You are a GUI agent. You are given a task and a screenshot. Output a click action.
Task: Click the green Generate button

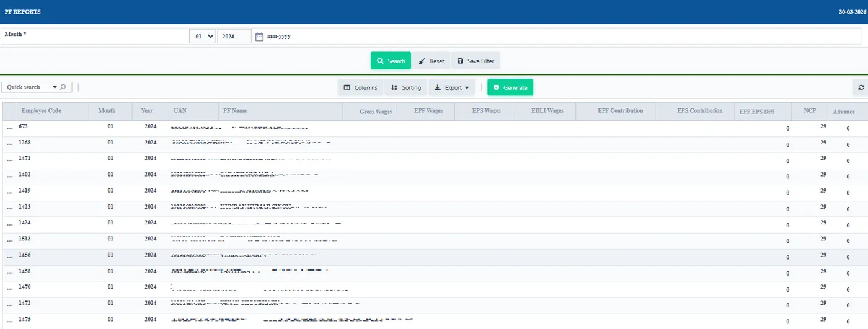(x=510, y=87)
